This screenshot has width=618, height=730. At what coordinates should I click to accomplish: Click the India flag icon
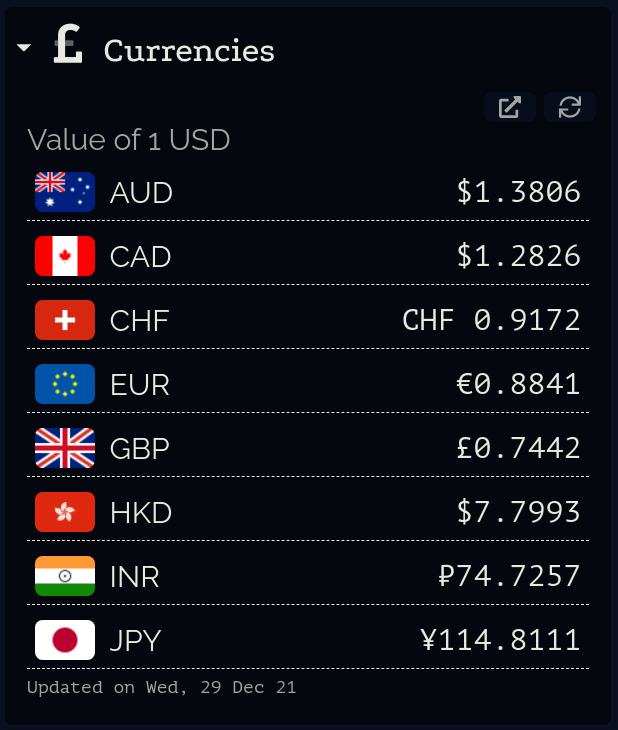tap(65, 576)
